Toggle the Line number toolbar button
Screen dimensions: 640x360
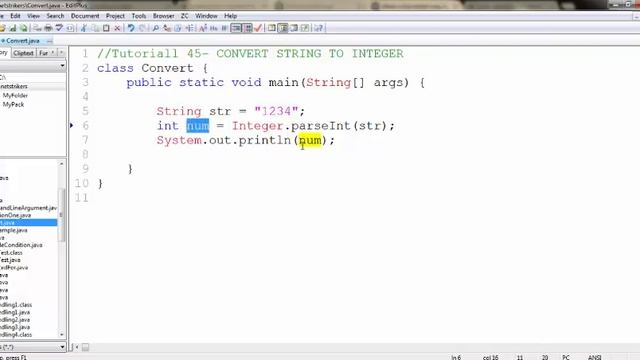click(247, 28)
